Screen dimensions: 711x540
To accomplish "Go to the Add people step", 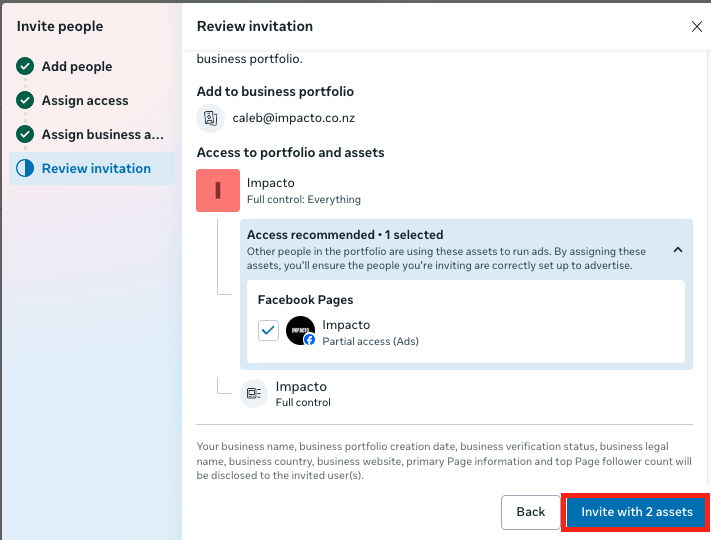I will click(x=77, y=67).
